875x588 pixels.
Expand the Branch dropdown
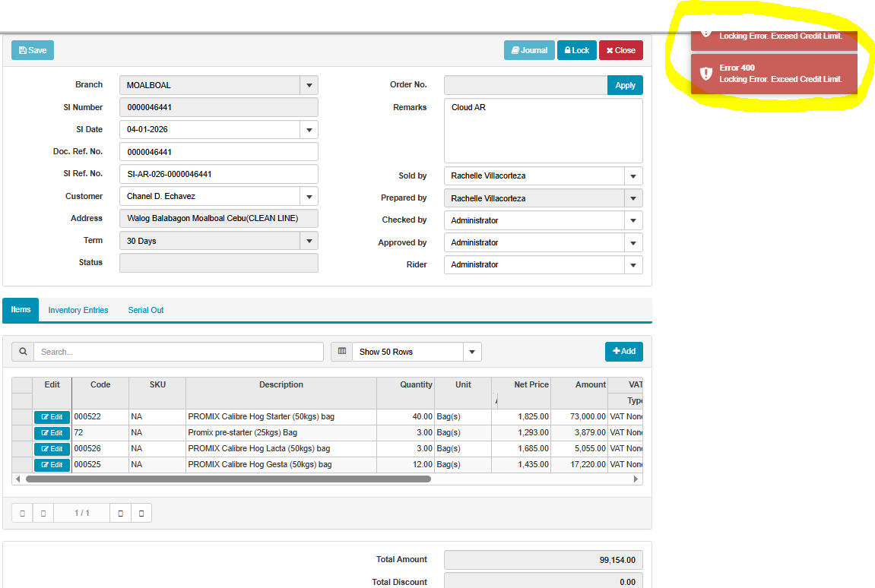[x=309, y=86]
